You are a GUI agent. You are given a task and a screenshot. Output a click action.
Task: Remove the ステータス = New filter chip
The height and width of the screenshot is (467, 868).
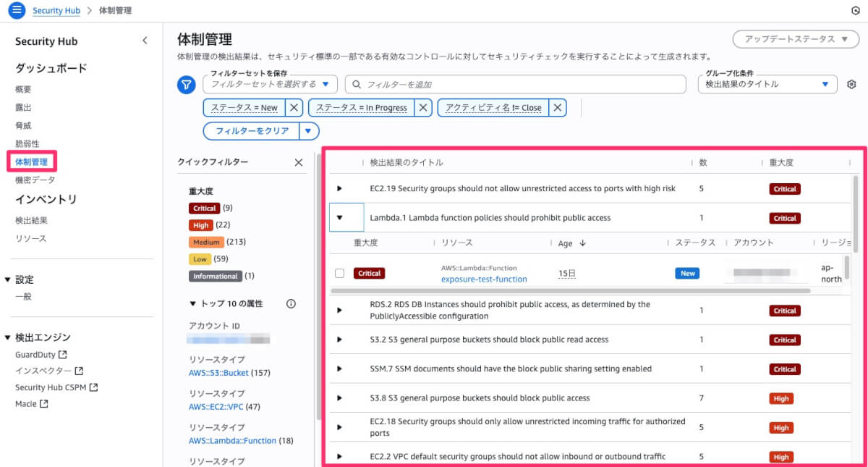click(x=294, y=107)
